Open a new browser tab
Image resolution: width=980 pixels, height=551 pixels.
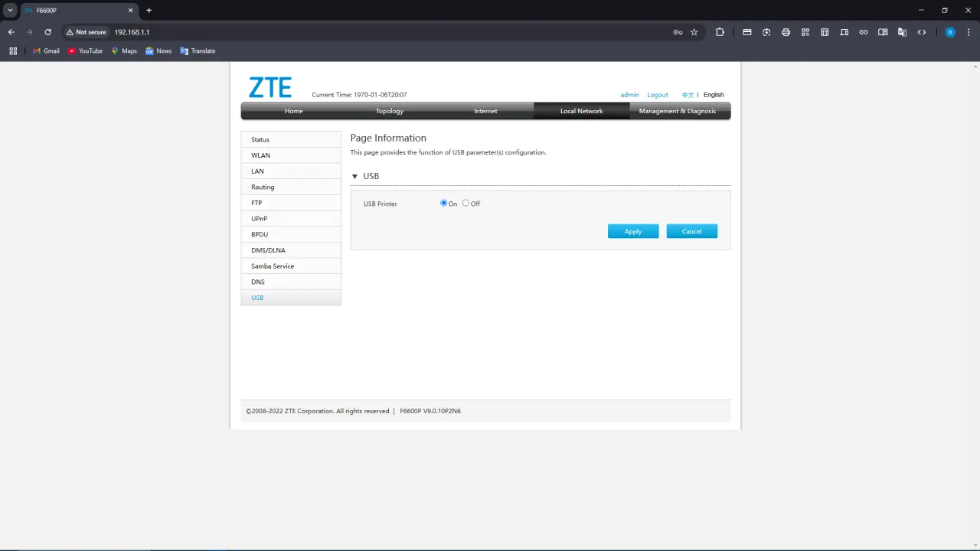pos(149,10)
